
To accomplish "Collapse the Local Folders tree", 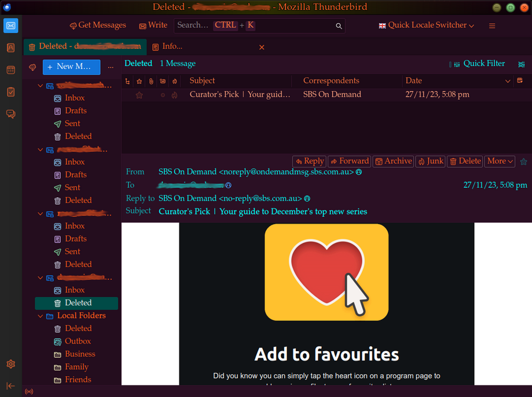I will coord(41,316).
